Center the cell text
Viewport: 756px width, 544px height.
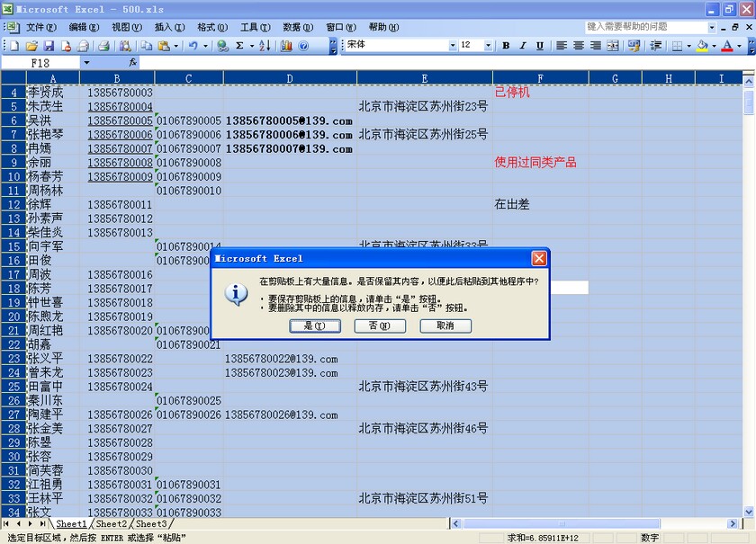click(x=579, y=46)
